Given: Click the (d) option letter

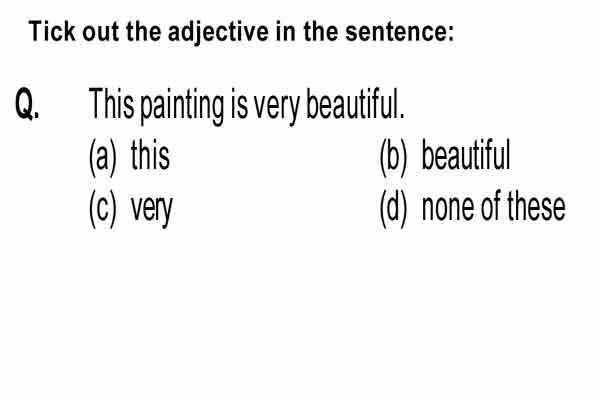Looking at the screenshot, I should [393, 210].
